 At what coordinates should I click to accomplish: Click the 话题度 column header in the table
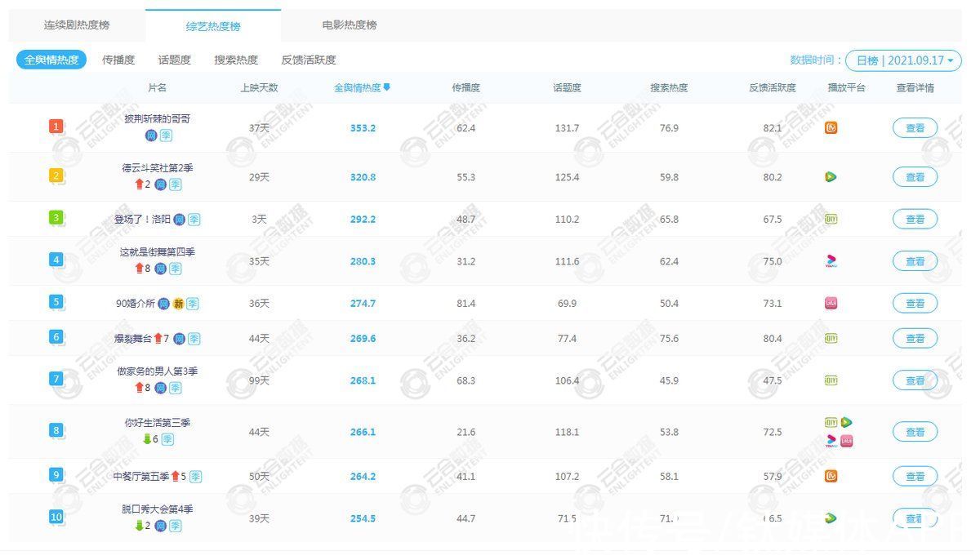tap(567, 87)
